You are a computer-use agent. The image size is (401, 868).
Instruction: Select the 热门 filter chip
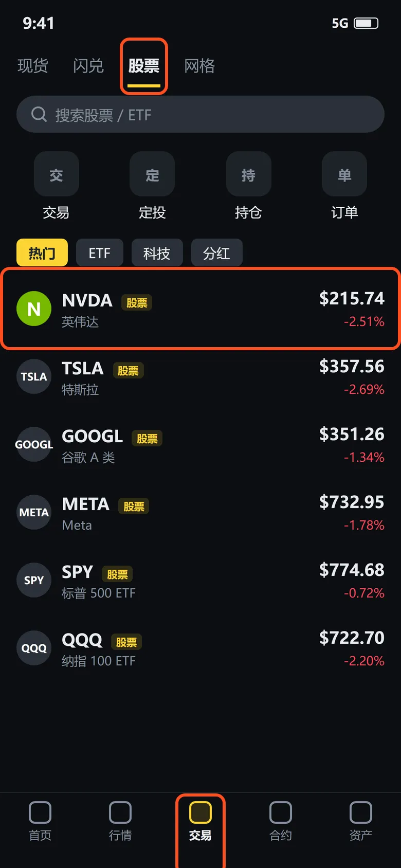(42, 252)
